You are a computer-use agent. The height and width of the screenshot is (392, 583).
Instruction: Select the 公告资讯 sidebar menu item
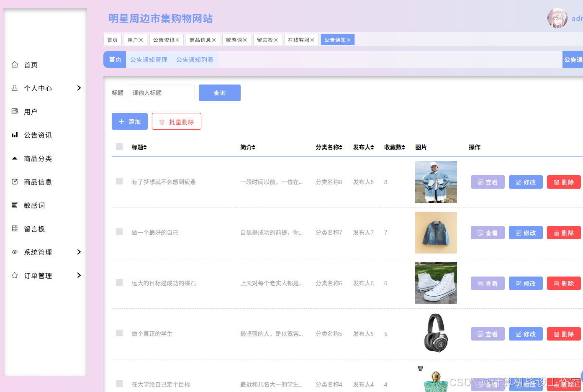pos(45,135)
